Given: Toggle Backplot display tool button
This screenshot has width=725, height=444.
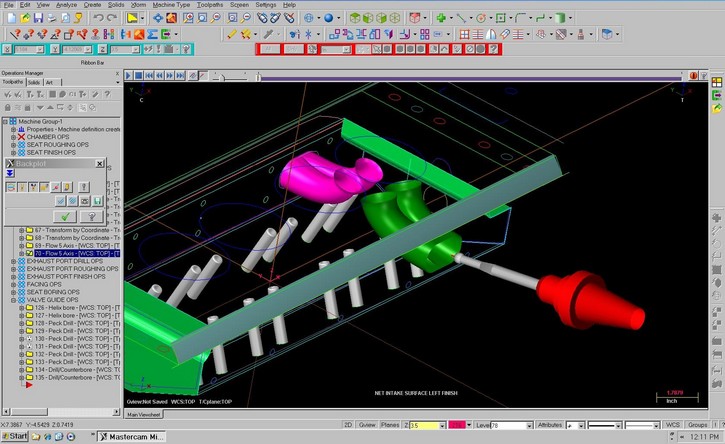Looking at the screenshot, I should [x=22, y=187].
